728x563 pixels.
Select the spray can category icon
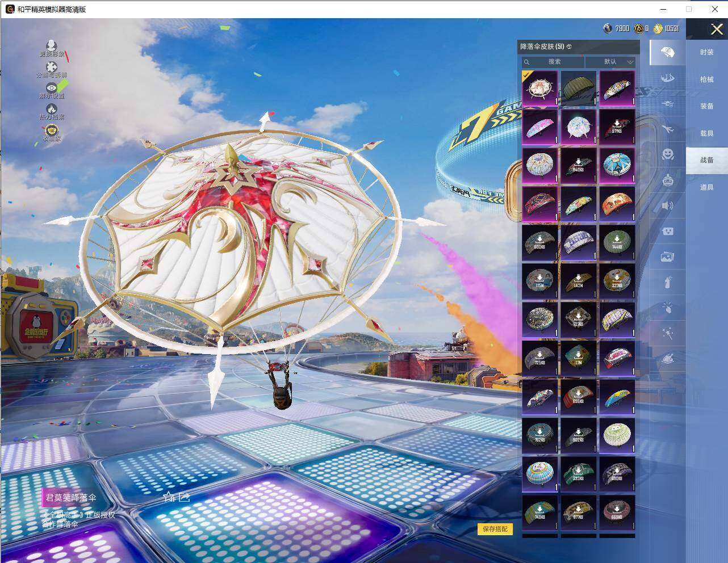668,283
